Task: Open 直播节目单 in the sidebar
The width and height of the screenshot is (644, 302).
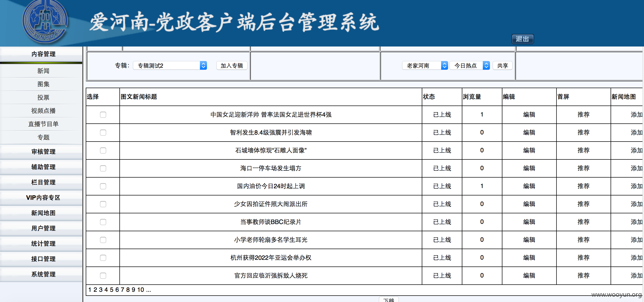Action: coord(41,124)
